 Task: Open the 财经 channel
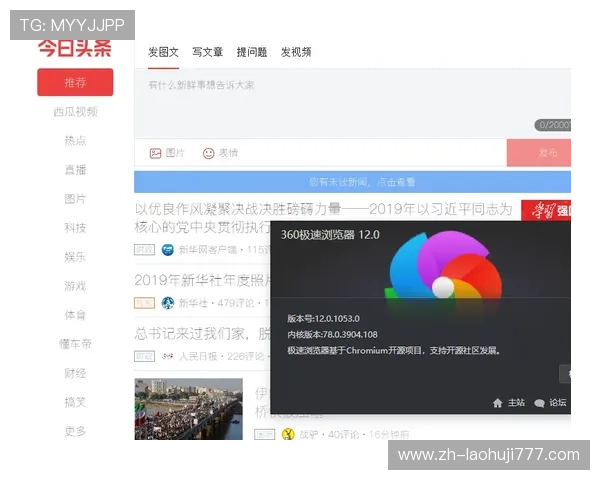(75, 373)
